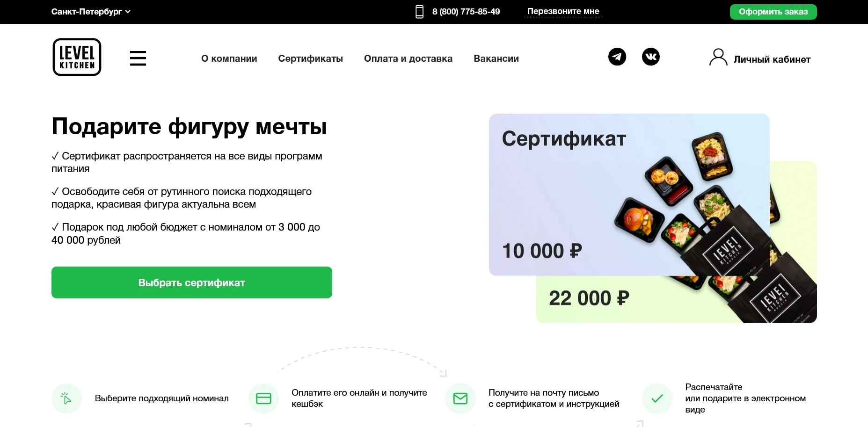Viewport: 868px width, 427px height.
Task: Open the hamburger menu
Action: (x=138, y=58)
